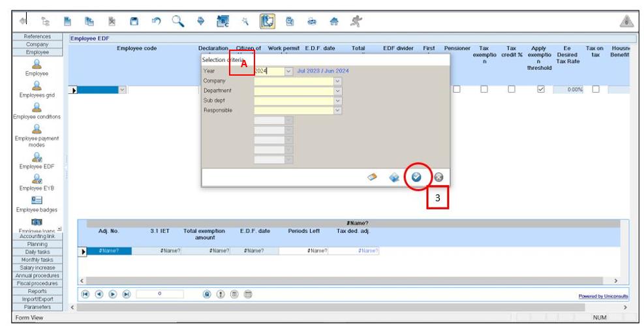The image size is (644, 334).
Task: Click the blue checkmark confirm button
Action: pyautogui.click(x=416, y=177)
